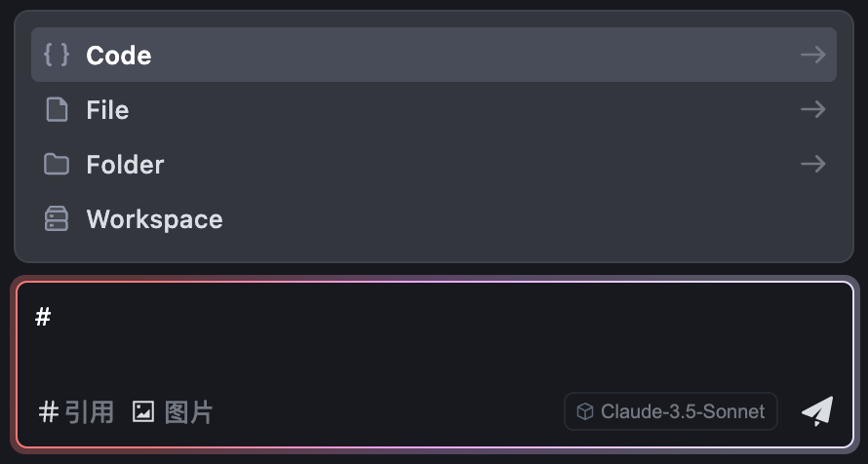Attach an image via 图片 button
This screenshot has width=868, height=464.
pyautogui.click(x=173, y=412)
